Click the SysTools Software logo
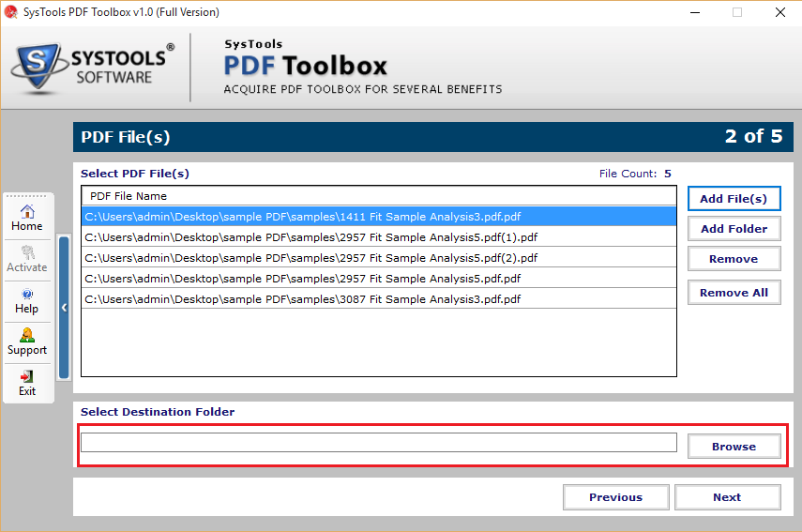Screen dimensions: 802x532 [x=93, y=68]
